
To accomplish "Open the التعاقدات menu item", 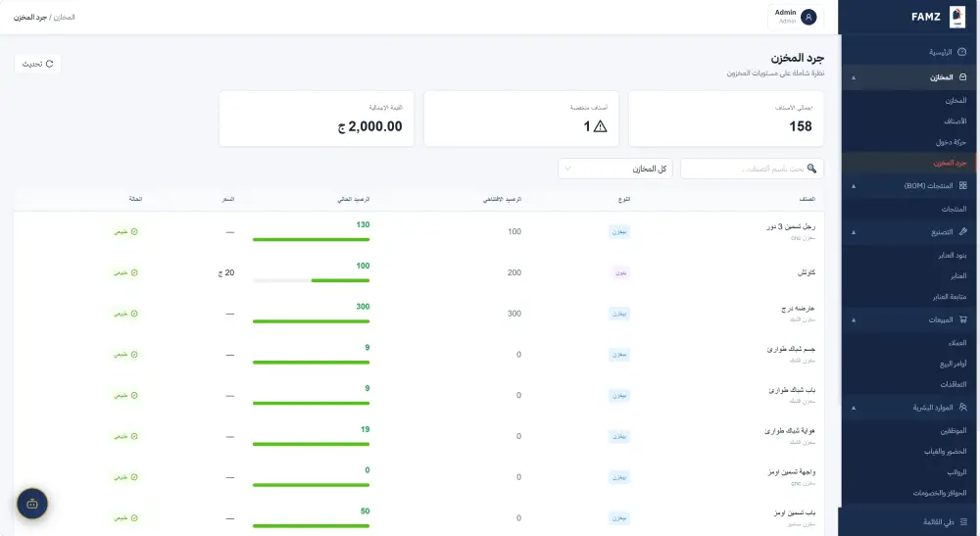I will coord(908,384).
